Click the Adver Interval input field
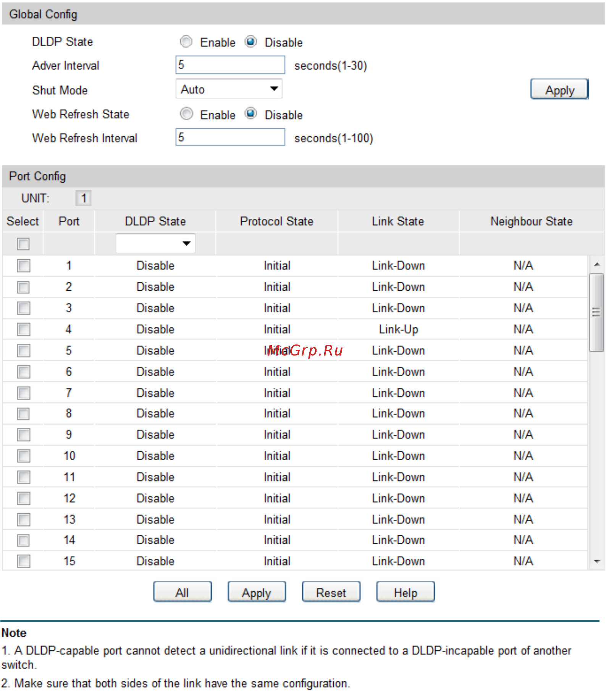 click(x=230, y=65)
